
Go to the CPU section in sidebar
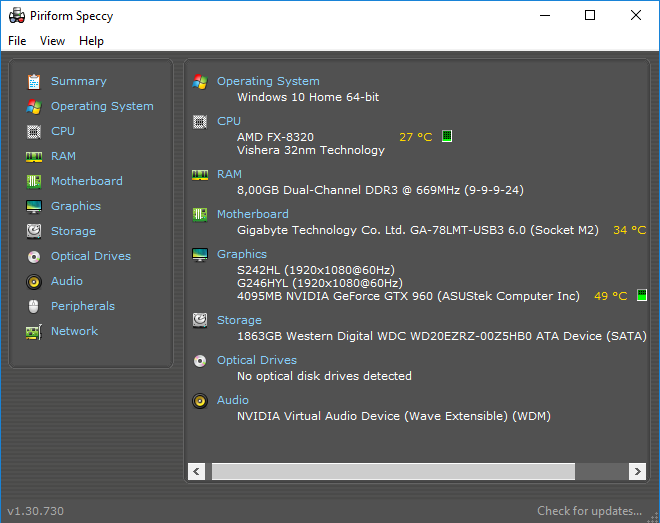coord(63,131)
